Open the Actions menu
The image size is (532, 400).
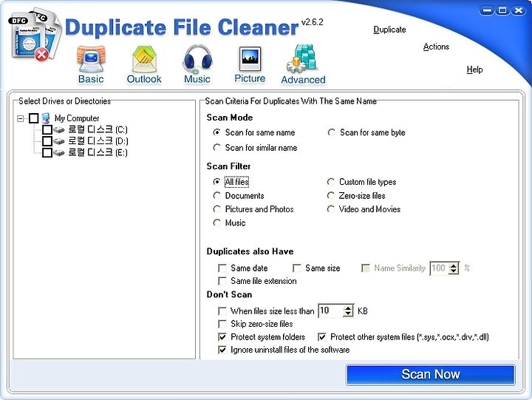436,47
